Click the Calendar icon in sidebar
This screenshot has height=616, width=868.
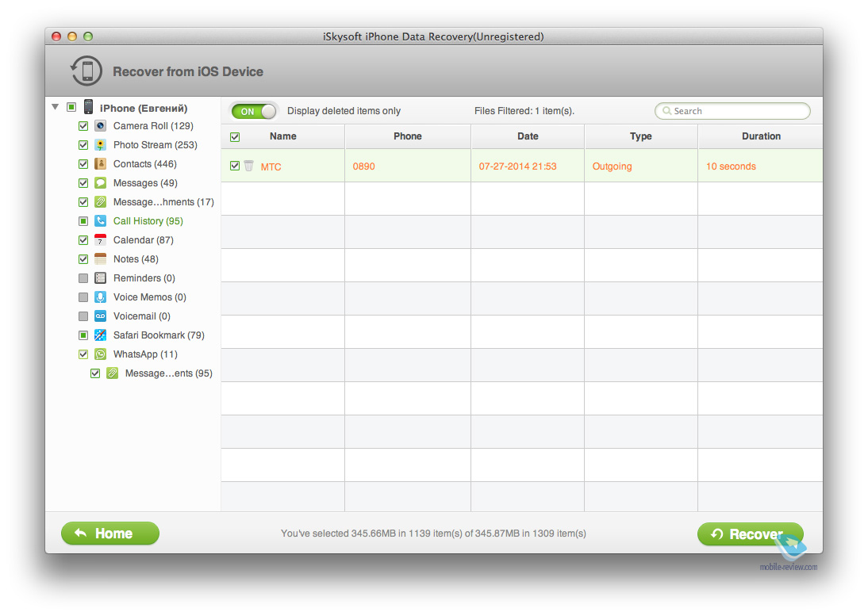click(101, 240)
